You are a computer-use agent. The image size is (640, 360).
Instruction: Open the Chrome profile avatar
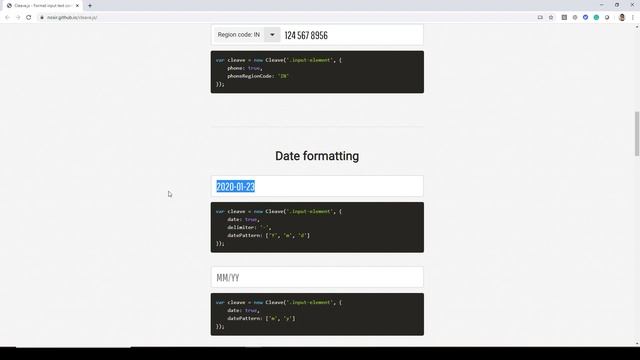coord(622,18)
